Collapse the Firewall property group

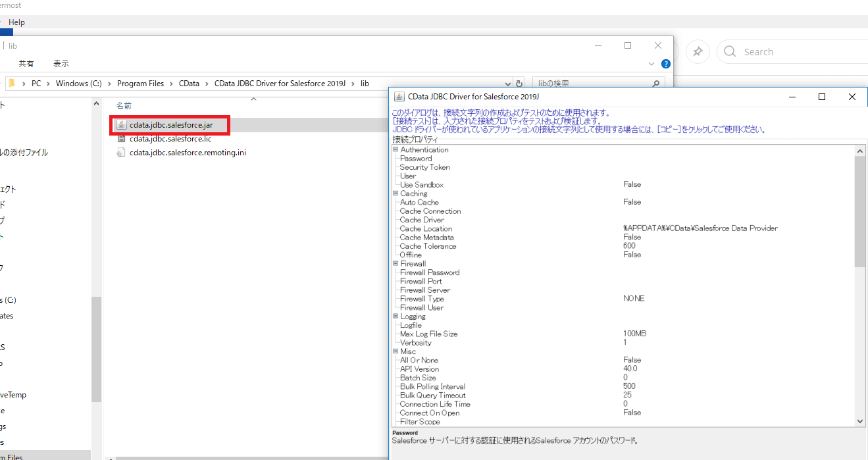pyautogui.click(x=396, y=263)
